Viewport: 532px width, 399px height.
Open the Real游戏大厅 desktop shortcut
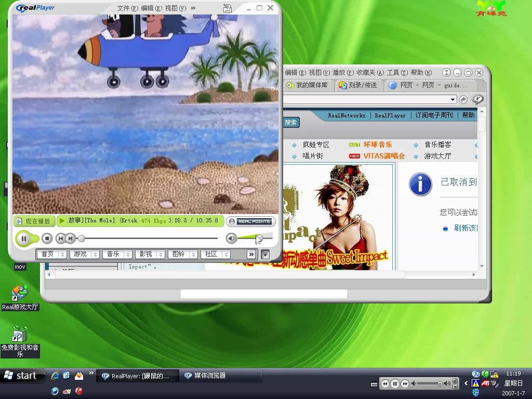click(x=20, y=298)
